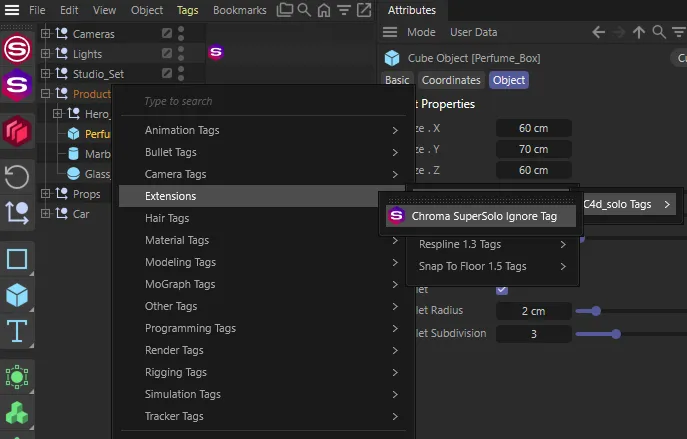The width and height of the screenshot is (687, 439).
Task: Toggle the Cameras layer enable checkbox
Action: (166, 33)
